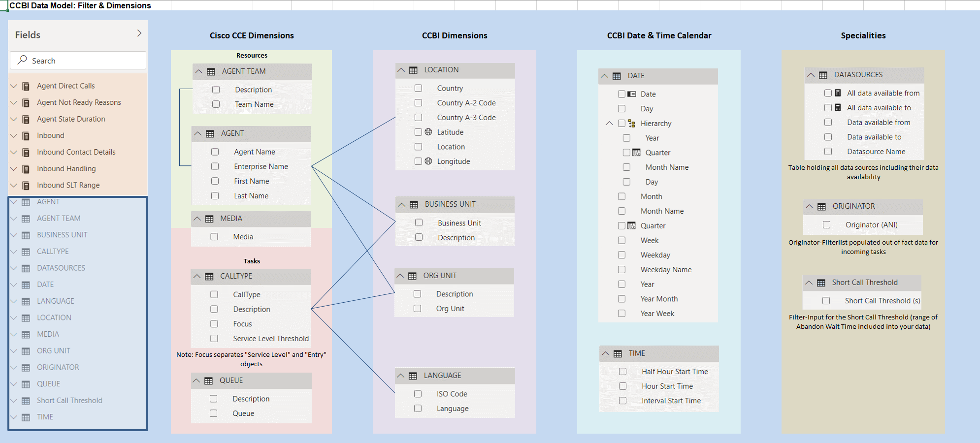The height and width of the screenshot is (443, 980).
Task: Select CALLTYPE in the Fields list
Action: tap(53, 251)
